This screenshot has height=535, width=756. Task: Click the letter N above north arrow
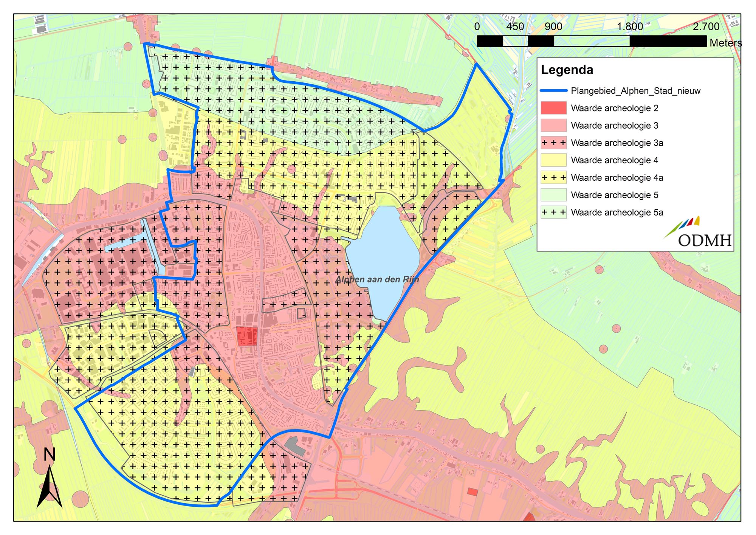point(50,455)
